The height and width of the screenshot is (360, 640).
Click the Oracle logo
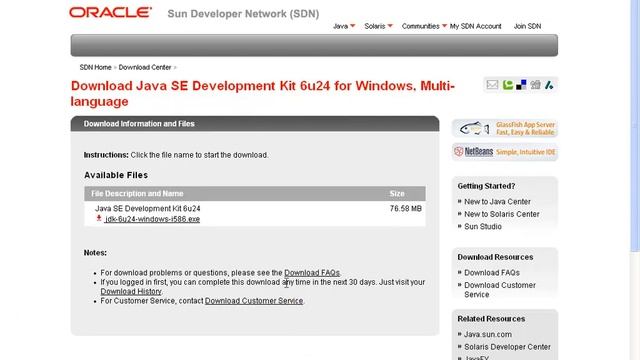pyautogui.click(x=110, y=13)
